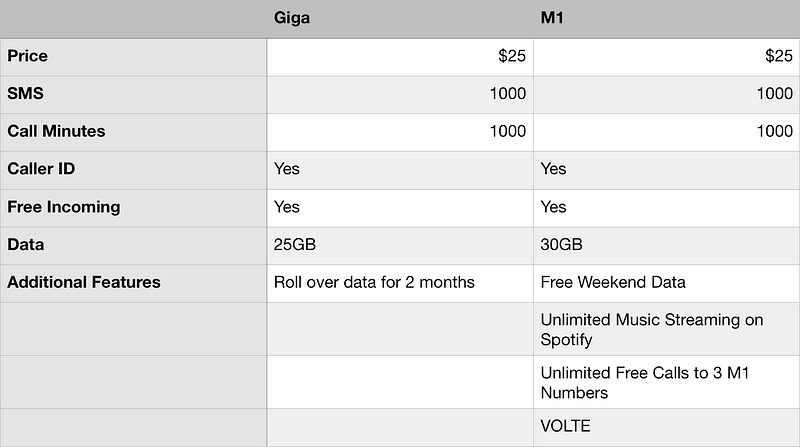
Task: Click the Caller ID row label
Action: [133, 169]
